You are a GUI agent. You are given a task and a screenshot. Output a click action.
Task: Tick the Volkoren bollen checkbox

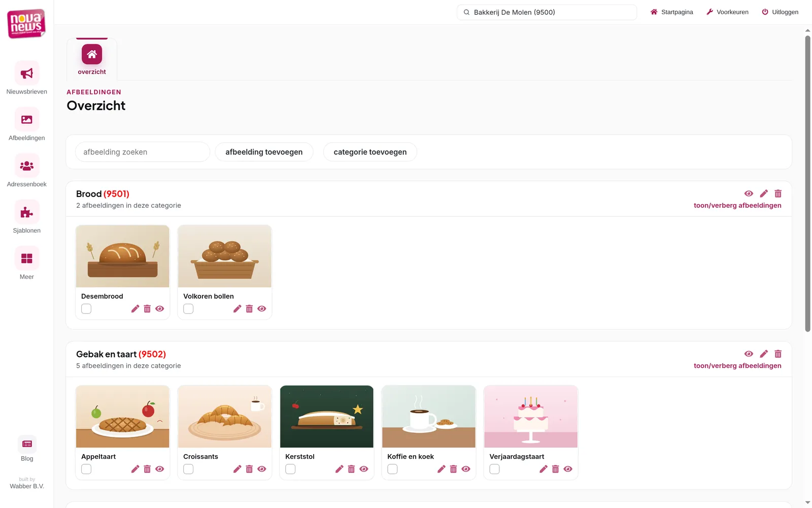[x=188, y=309]
